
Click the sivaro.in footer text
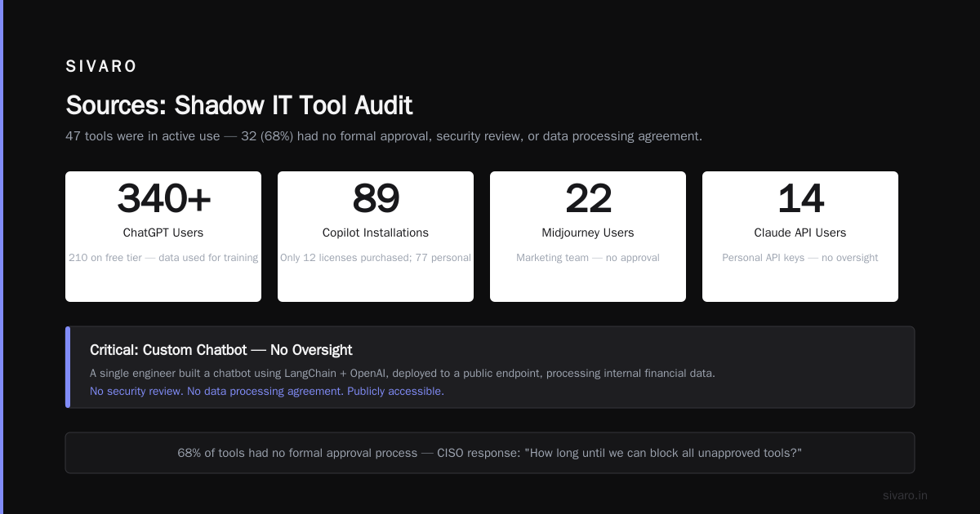[x=905, y=495]
